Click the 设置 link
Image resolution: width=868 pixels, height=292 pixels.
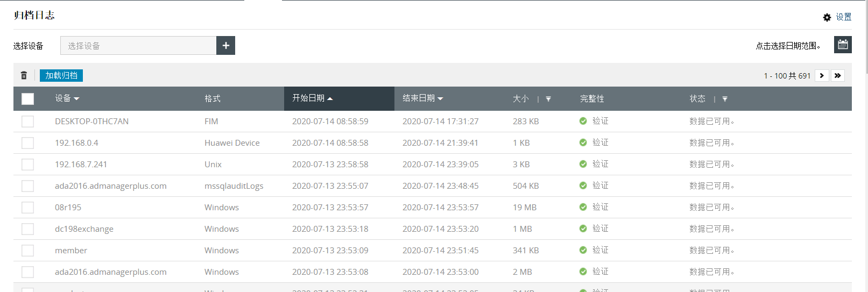click(844, 17)
